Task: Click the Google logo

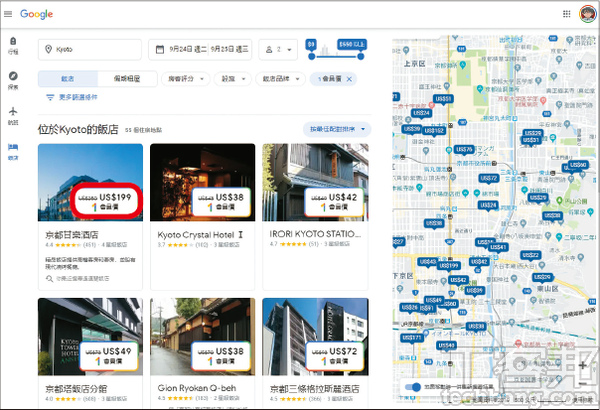Action: [x=36, y=14]
